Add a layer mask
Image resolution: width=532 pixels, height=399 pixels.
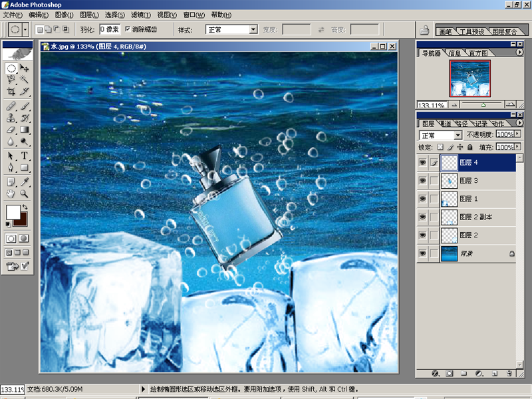[x=450, y=374]
